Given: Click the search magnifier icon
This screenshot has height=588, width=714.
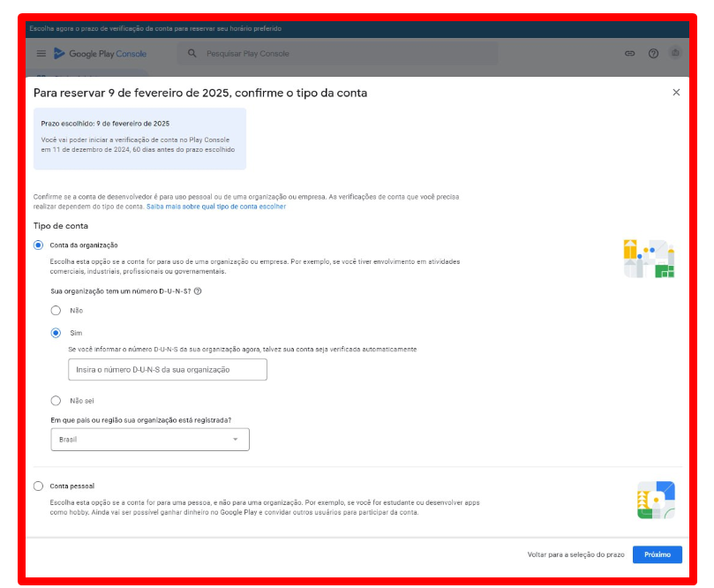Looking at the screenshot, I should point(192,54).
